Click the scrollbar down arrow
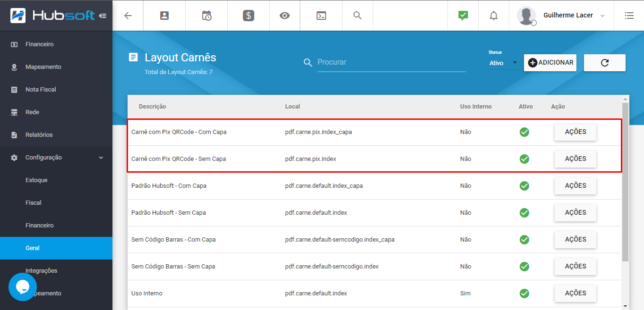644x310 pixels. click(x=626, y=306)
